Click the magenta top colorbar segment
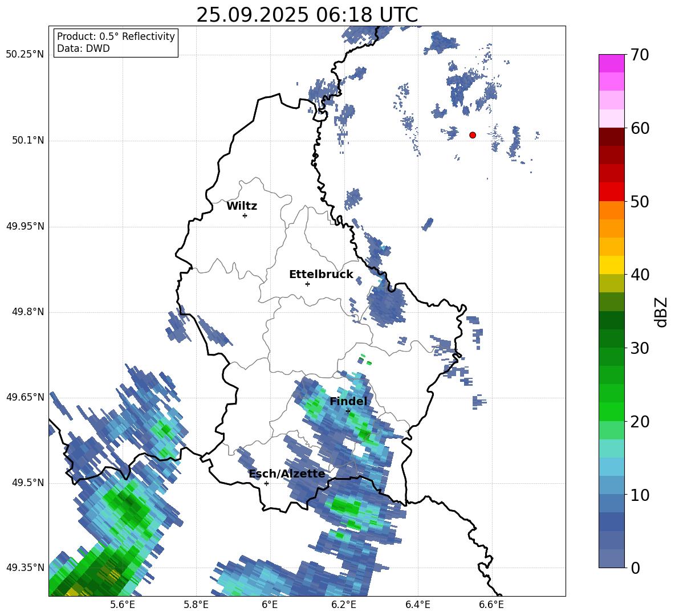The height and width of the screenshot is (616, 675). point(611,63)
